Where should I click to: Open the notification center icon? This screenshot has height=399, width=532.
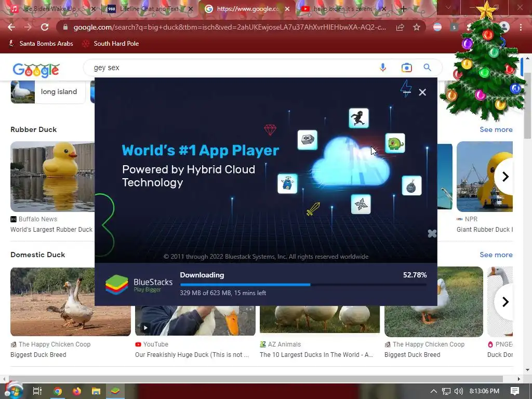515,391
